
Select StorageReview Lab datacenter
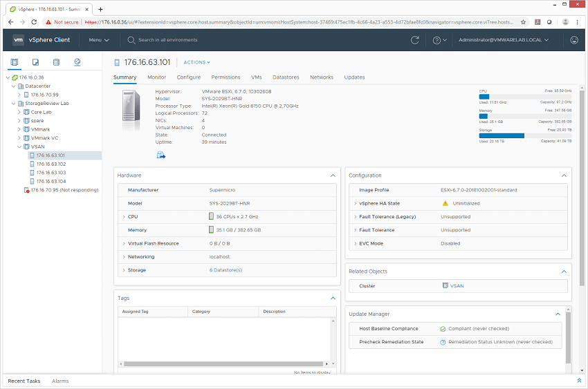point(47,104)
